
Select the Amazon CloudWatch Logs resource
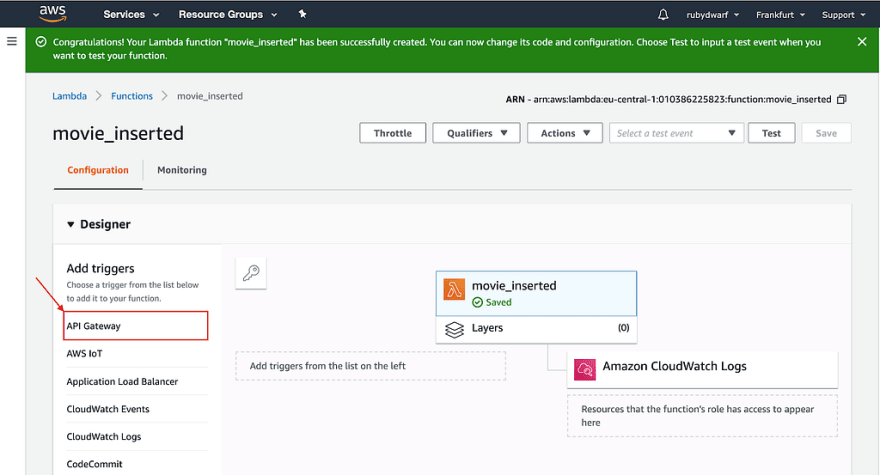click(703, 369)
